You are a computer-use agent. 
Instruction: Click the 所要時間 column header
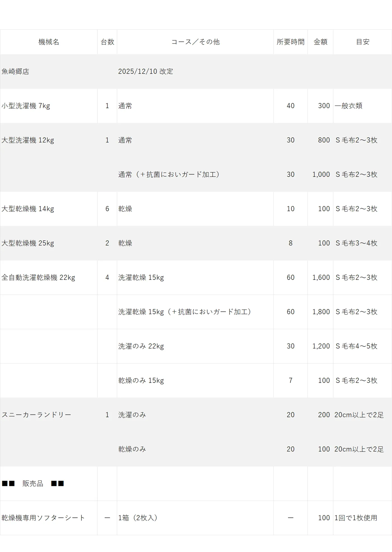coord(290,42)
